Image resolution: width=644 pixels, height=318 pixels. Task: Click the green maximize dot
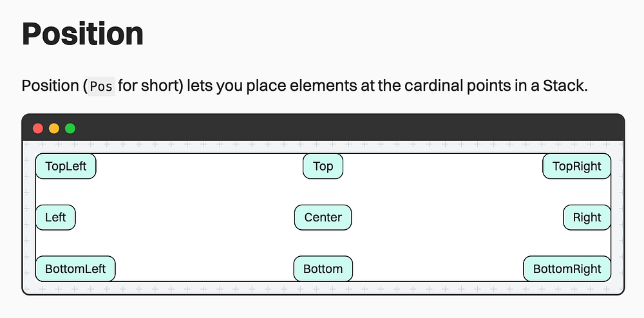pos(70,128)
